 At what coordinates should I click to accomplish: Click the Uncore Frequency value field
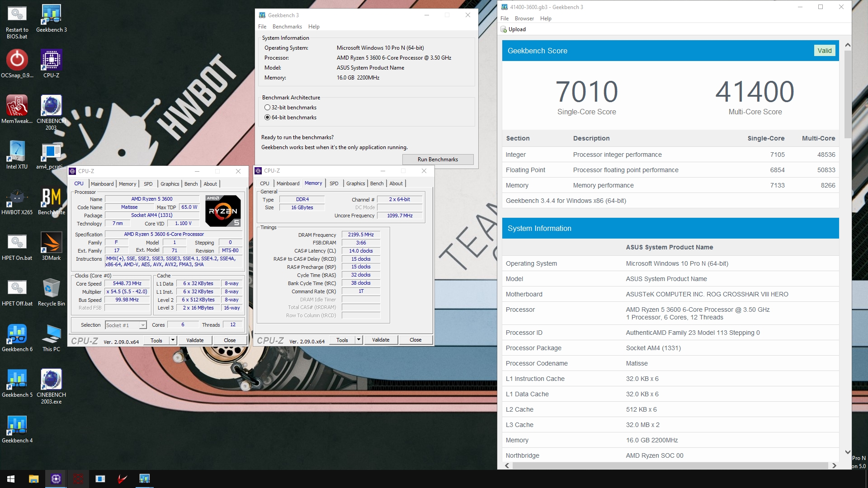[400, 216]
